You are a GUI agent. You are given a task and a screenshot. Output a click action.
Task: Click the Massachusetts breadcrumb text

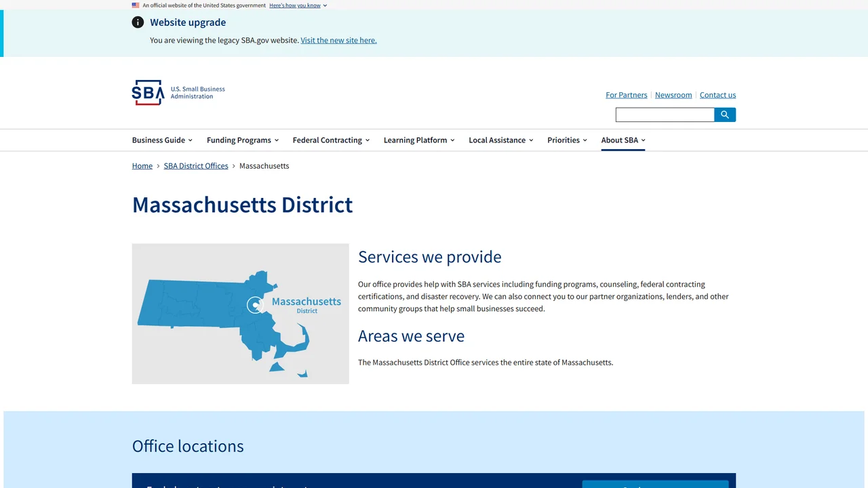264,166
